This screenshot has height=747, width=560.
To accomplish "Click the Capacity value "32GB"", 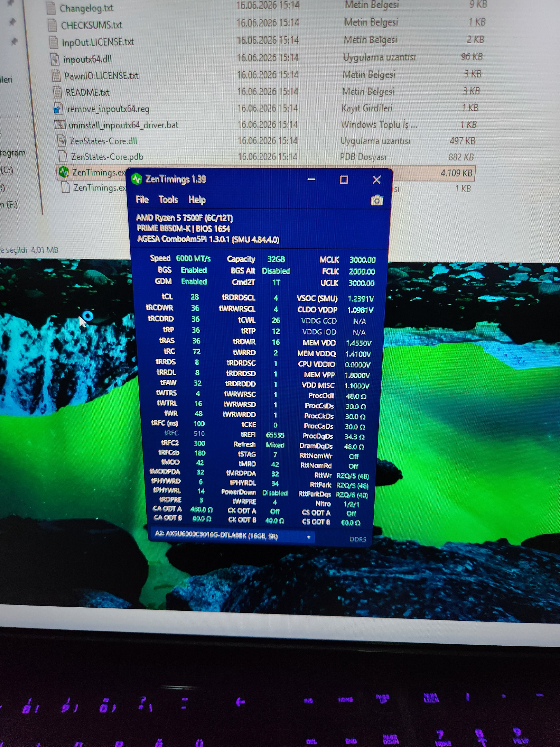I will point(276,259).
